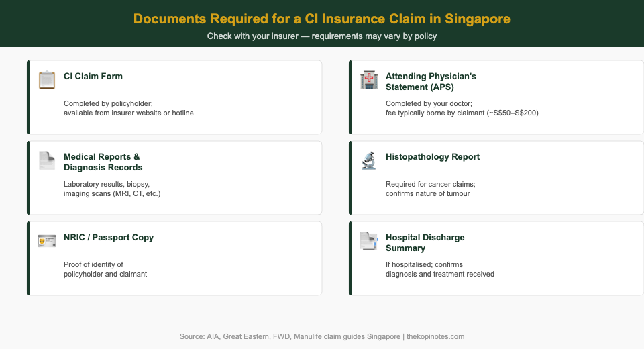Select the 'CI Claim Form' heading
The height and width of the screenshot is (349, 644).
tap(93, 76)
